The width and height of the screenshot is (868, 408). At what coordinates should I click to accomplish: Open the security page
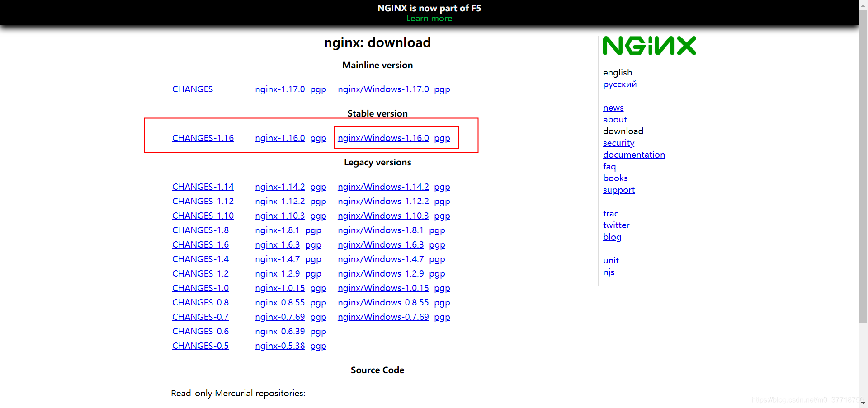pos(618,143)
